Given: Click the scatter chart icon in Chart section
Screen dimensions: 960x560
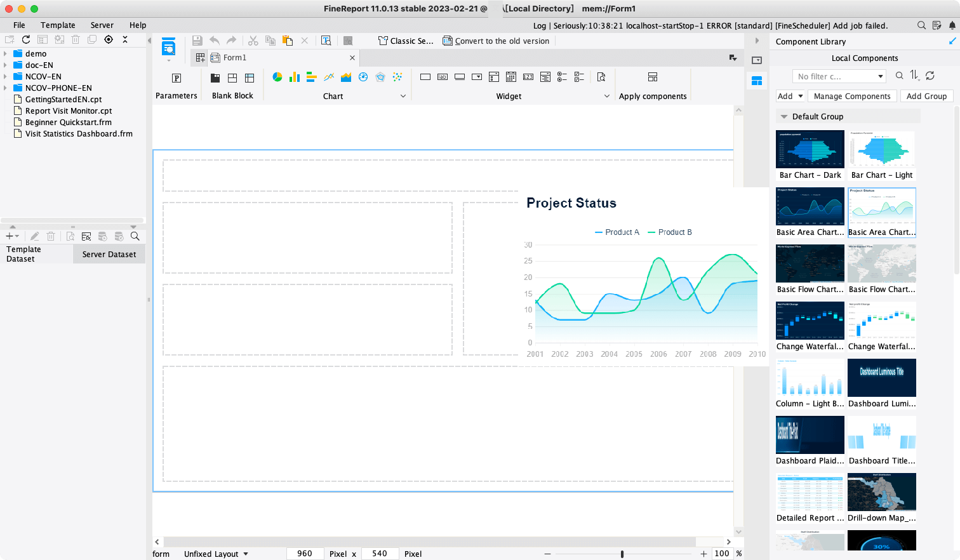Looking at the screenshot, I should coord(397,77).
